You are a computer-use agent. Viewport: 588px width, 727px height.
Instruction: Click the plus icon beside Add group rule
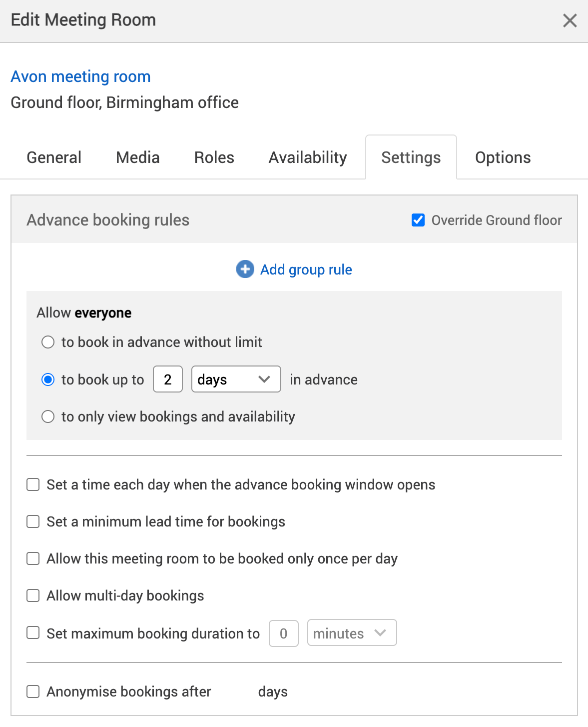[244, 269]
